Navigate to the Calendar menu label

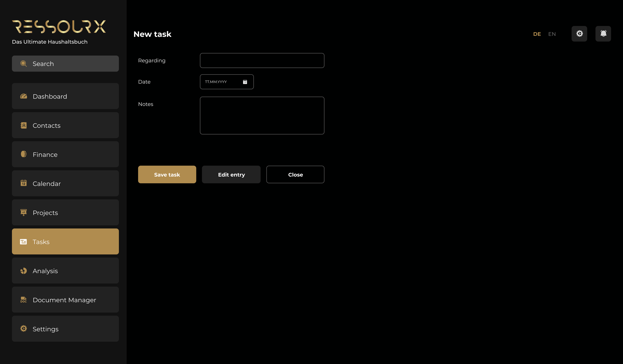[47, 184]
